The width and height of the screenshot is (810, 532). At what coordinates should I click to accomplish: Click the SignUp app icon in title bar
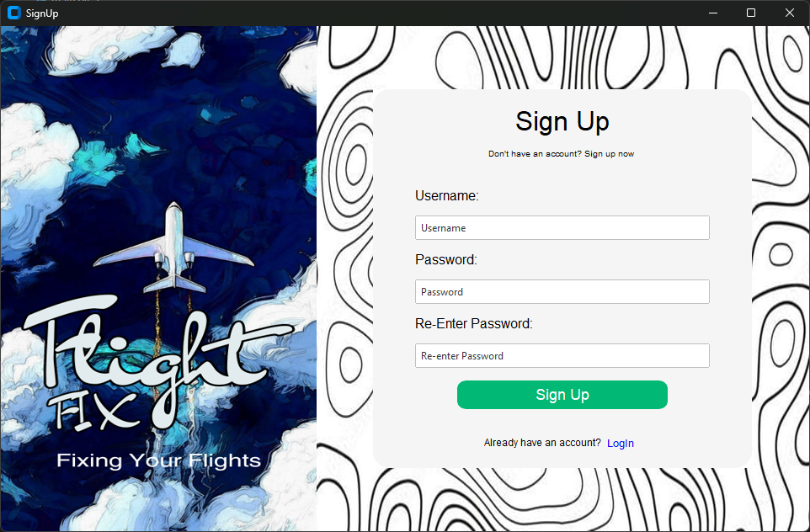(x=14, y=13)
